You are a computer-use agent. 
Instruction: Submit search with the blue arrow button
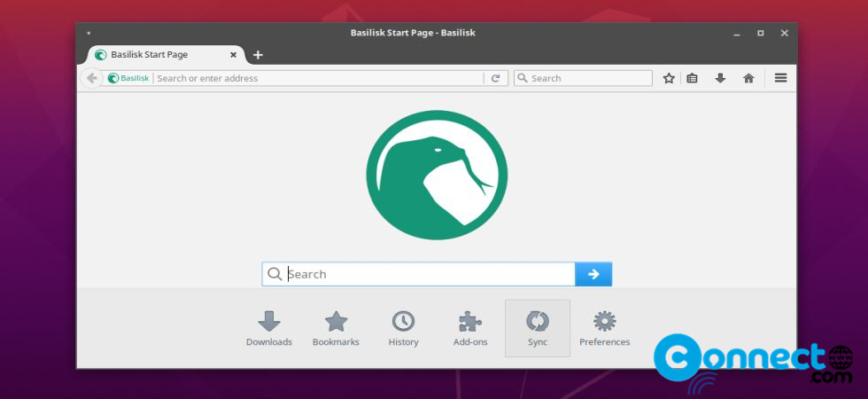[593, 274]
